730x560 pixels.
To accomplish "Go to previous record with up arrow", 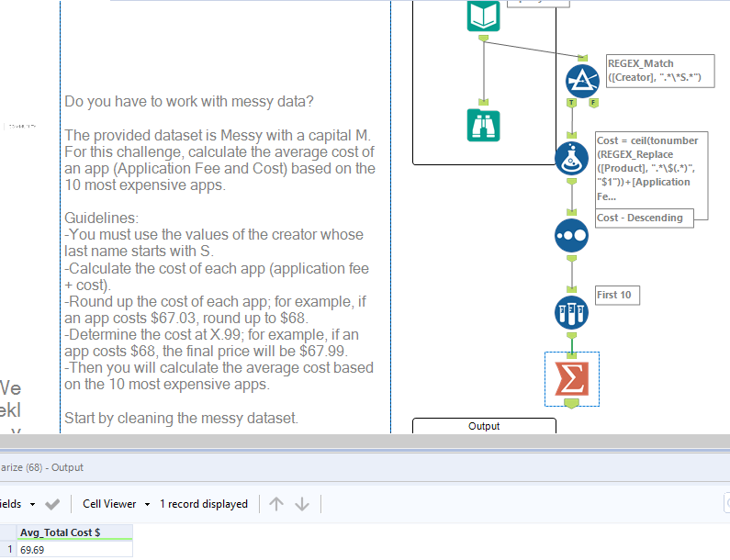I will [x=276, y=504].
